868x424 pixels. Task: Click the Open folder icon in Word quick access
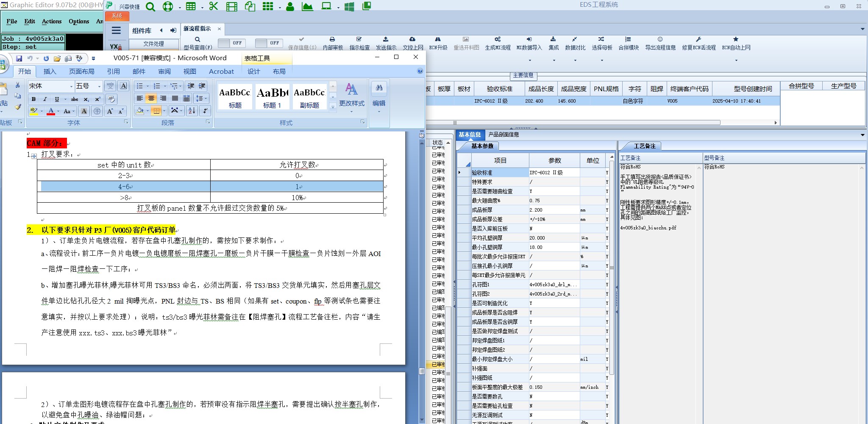click(x=57, y=59)
